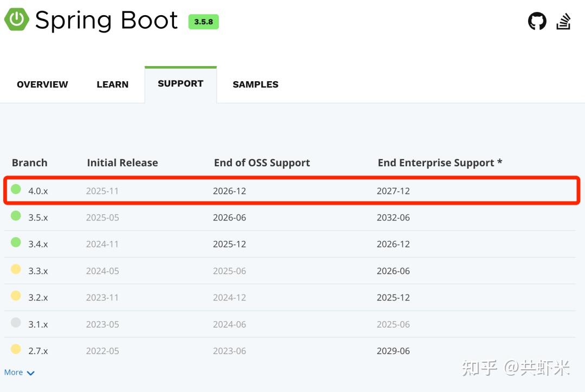Click 3.1.x enterprise support end 2025-06
Viewport: 585px width, 392px height.
393,324
